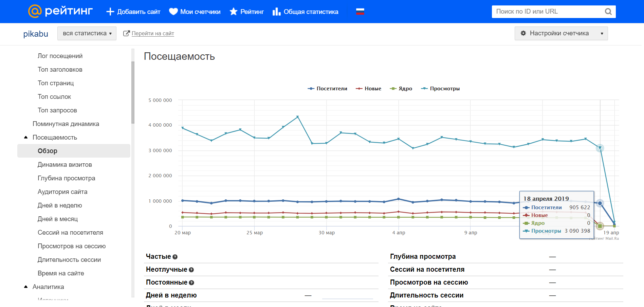The height and width of the screenshot is (307, 644).
Task: Click the Сессий на посетителя stats heading
Action: (x=427, y=269)
